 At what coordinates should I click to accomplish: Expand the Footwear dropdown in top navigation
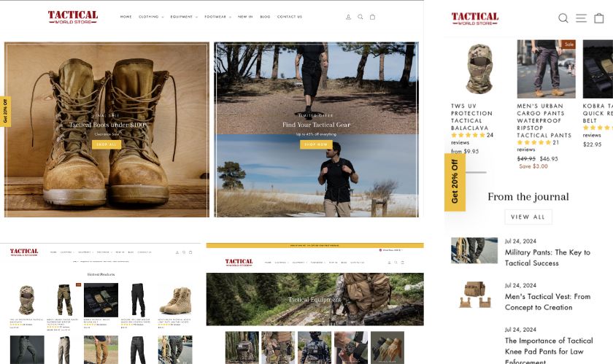pyautogui.click(x=217, y=17)
